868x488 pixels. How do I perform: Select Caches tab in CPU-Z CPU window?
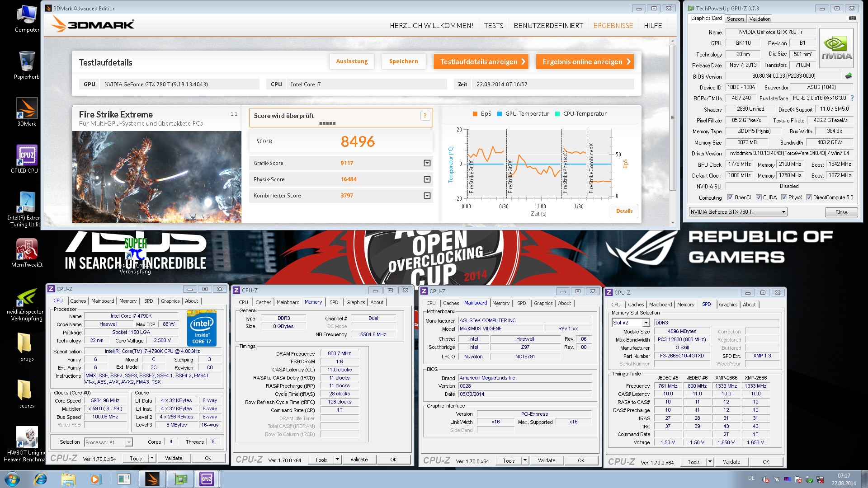click(x=78, y=301)
